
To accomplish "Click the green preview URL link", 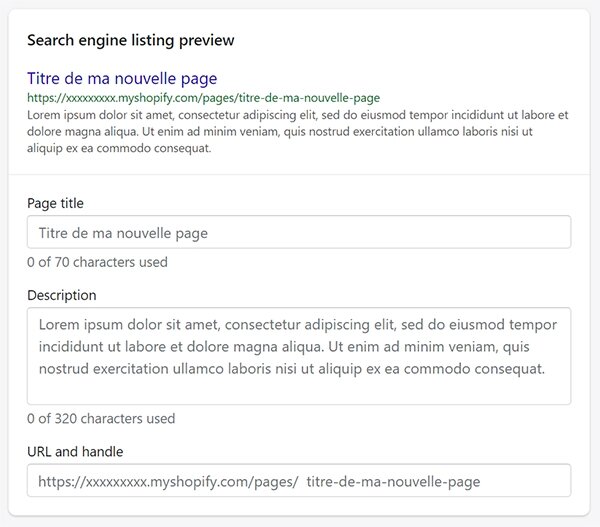I will pyautogui.click(x=204, y=98).
